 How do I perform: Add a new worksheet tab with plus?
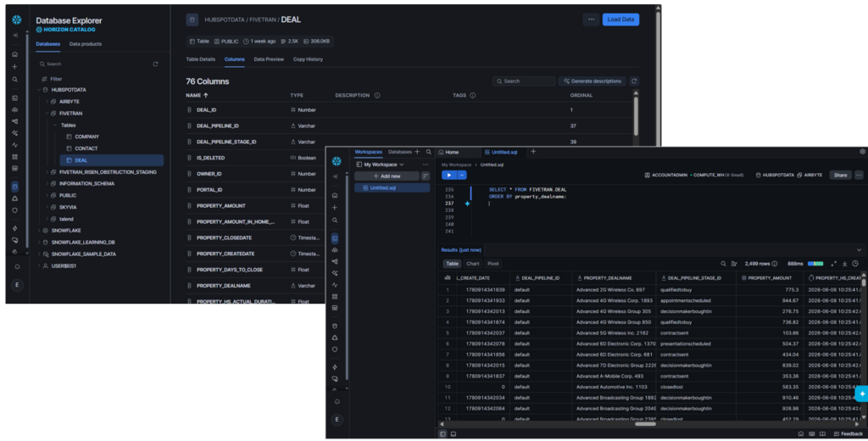point(533,152)
